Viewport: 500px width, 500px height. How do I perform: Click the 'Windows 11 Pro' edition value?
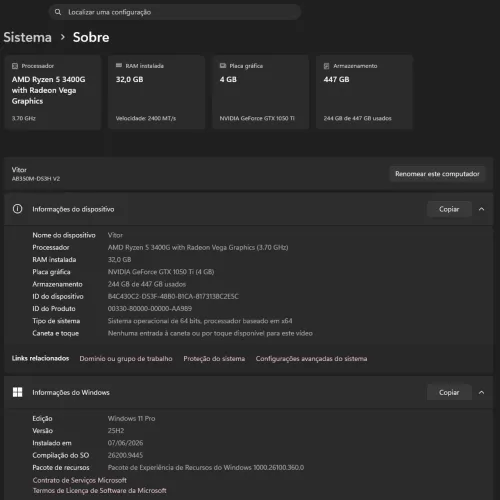pos(131,419)
